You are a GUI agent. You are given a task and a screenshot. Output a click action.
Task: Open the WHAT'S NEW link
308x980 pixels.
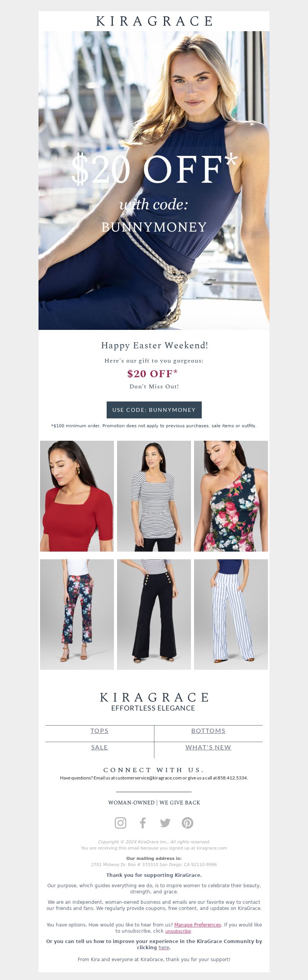(x=208, y=747)
